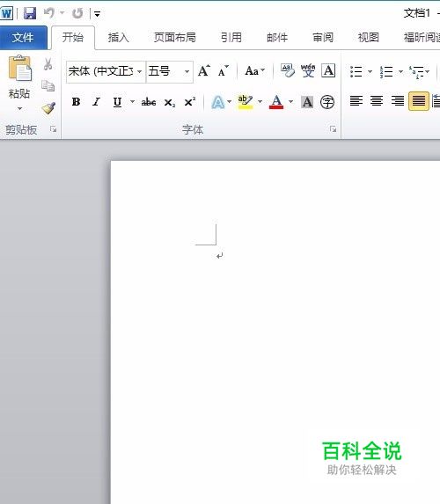Click the Clear Formatting eraser icon

tap(288, 70)
